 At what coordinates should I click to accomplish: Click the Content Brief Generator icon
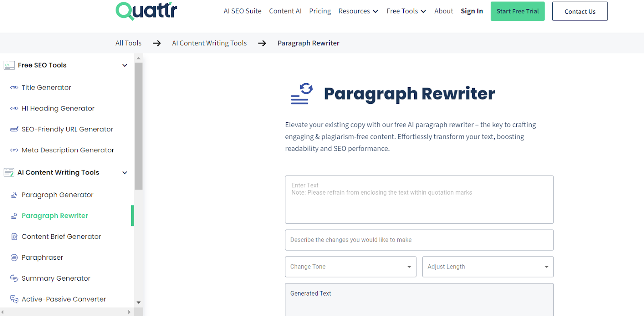14,237
